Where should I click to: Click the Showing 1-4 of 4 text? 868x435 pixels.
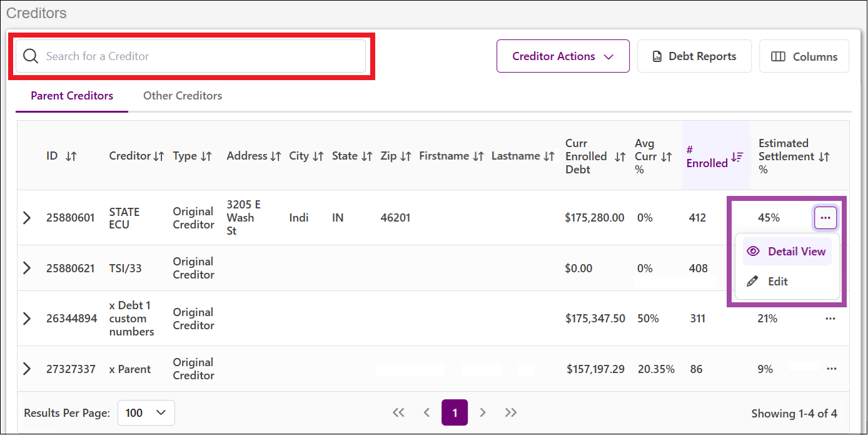point(794,413)
